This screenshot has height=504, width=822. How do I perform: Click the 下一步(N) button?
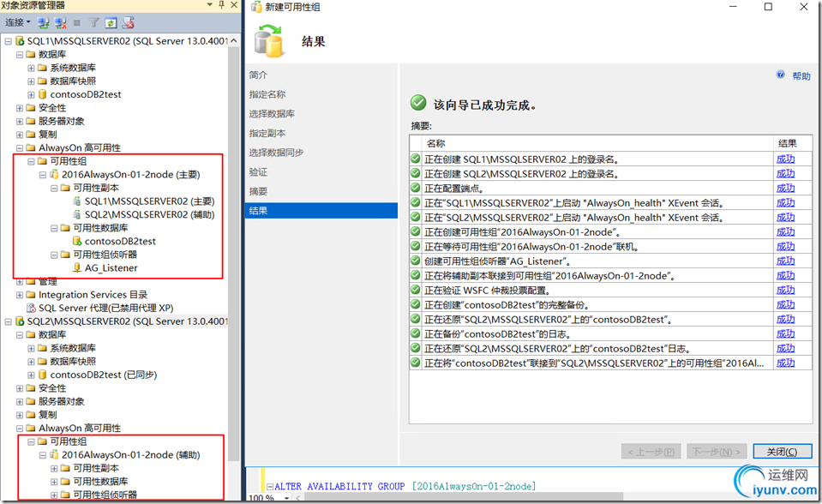[x=717, y=452]
